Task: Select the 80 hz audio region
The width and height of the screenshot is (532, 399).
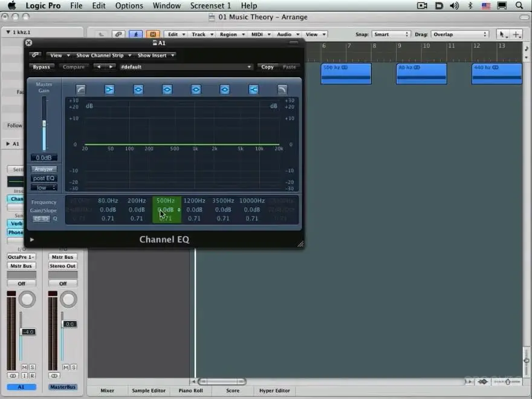Action: pyautogui.click(x=421, y=73)
